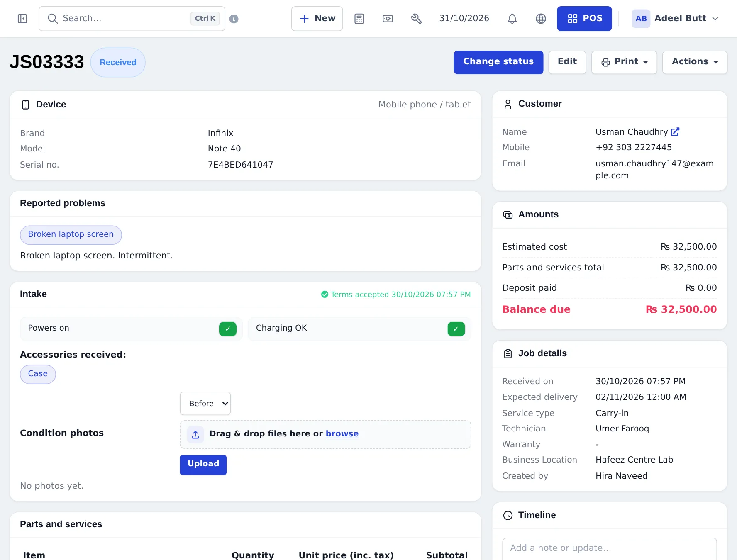Click Change status button
Screen dimensions: 737x560
click(x=498, y=62)
